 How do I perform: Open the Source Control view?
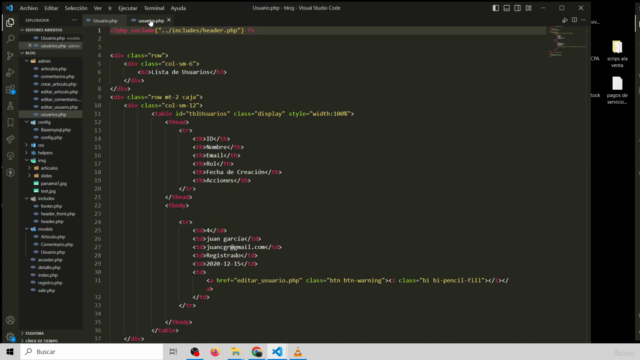point(10,56)
